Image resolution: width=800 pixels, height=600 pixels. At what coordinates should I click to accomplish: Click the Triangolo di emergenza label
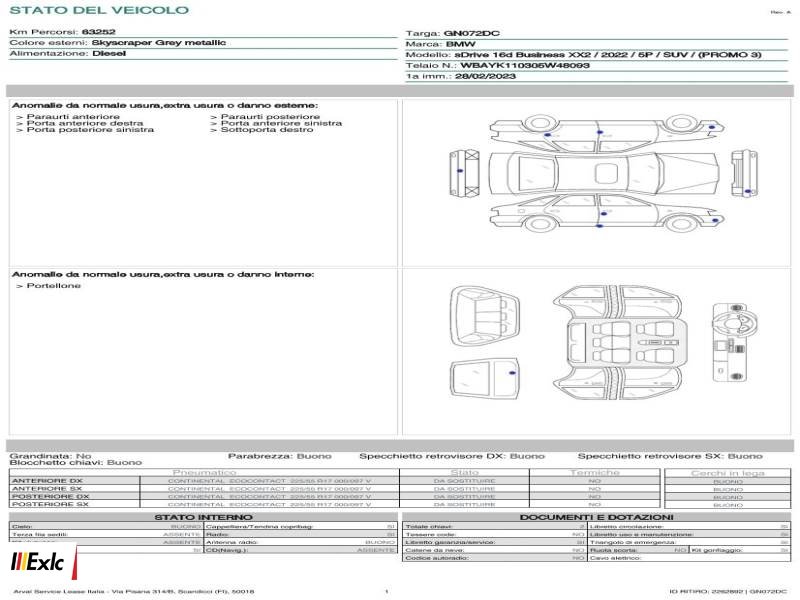[633, 542]
